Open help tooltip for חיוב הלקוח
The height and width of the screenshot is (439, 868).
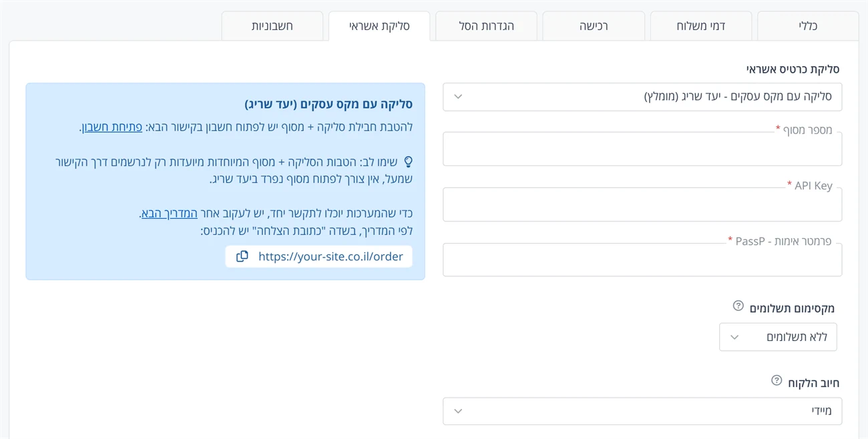777,380
